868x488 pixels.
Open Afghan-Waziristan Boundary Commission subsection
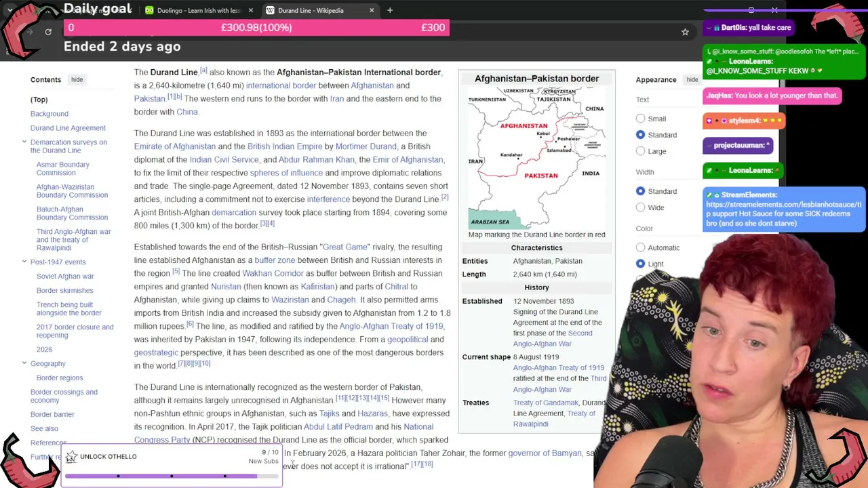(x=72, y=191)
